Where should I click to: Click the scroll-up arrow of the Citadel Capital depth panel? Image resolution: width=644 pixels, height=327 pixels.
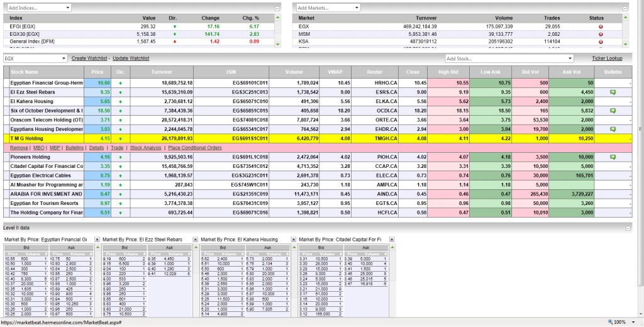point(392,247)
